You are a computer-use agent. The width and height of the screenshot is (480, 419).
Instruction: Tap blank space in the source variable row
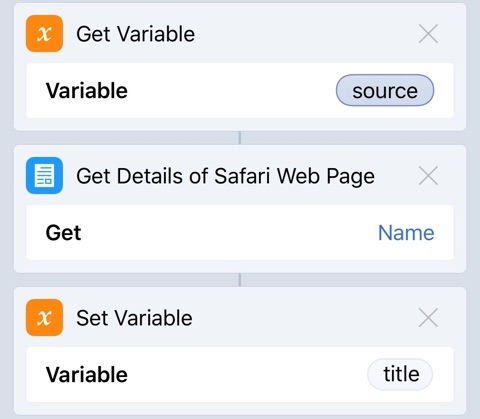point(230,90)
